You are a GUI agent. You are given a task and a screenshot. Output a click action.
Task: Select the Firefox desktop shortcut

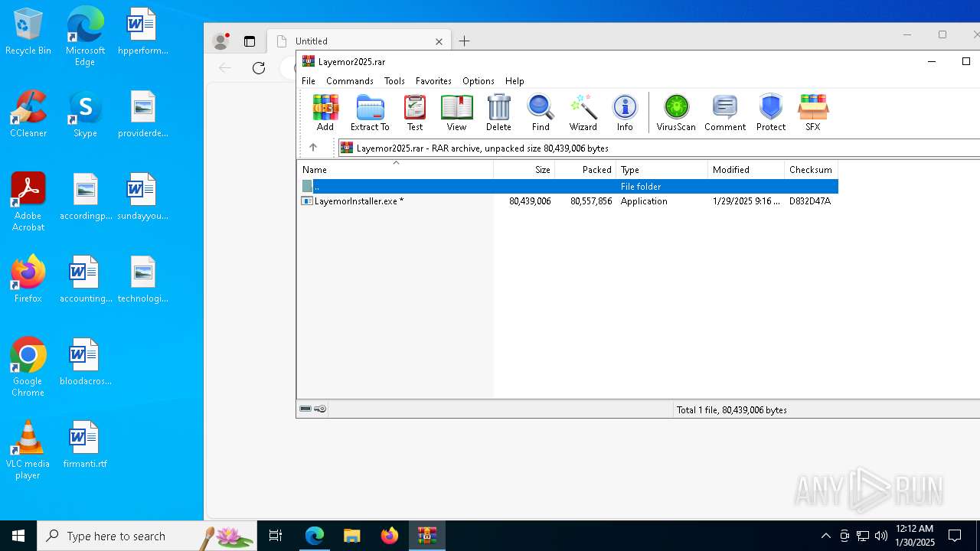click(28, 280)
